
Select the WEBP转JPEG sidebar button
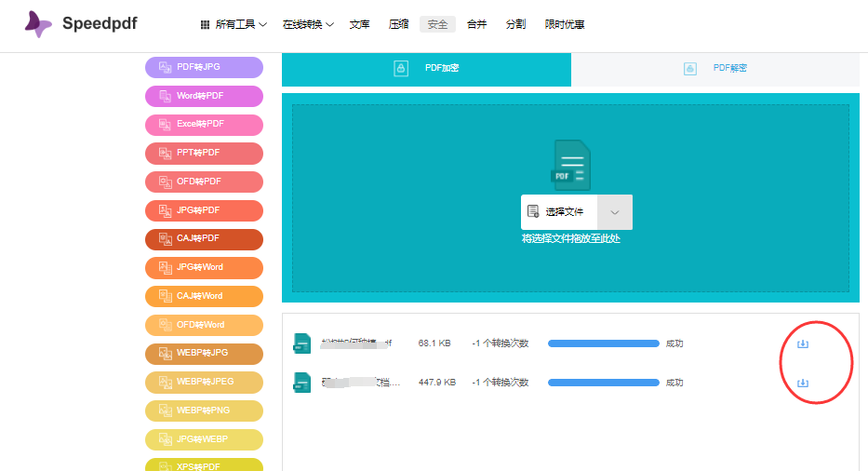click(x=205, y=382)
